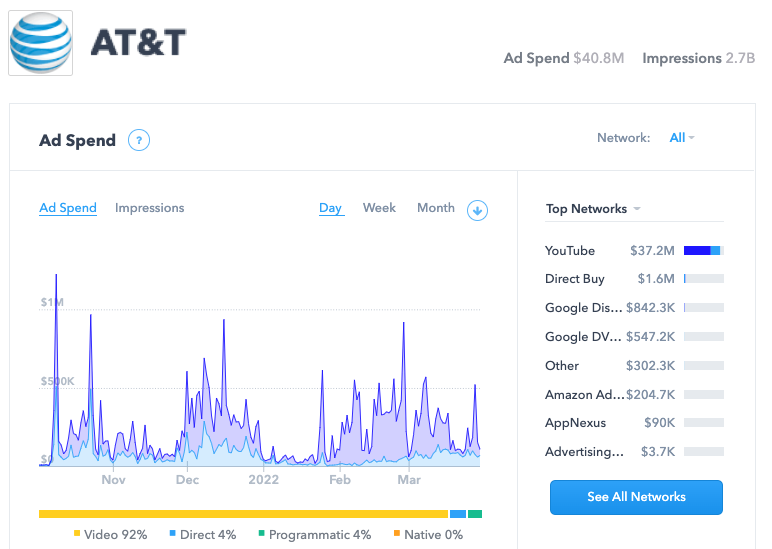Viewport: 772px width, 549px height.
Task: Click the Feb axis label on chart
Action: pos(340,480)
